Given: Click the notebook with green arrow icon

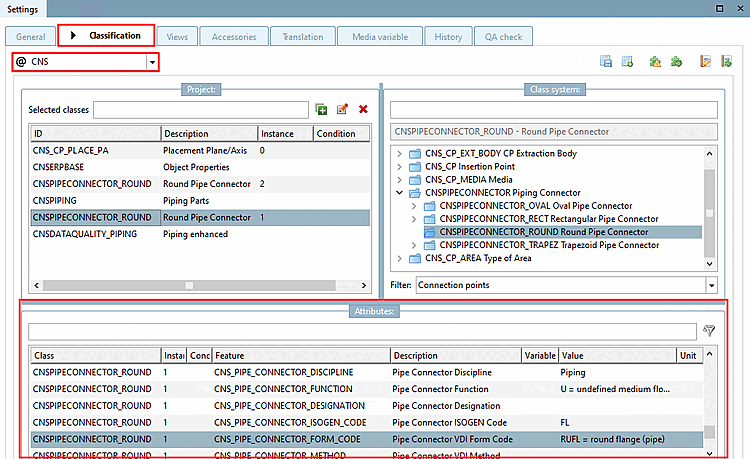Looking at the screenshot, I should click(726, 62).
